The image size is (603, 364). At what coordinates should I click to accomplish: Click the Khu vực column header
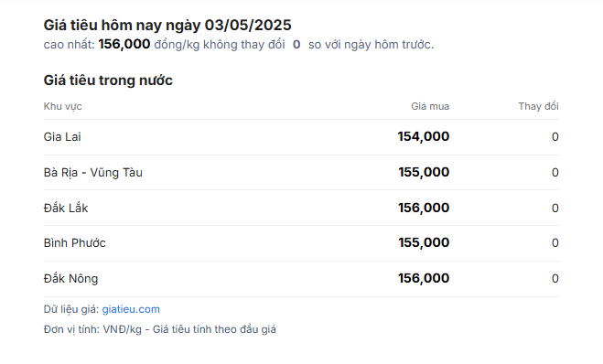63,106
